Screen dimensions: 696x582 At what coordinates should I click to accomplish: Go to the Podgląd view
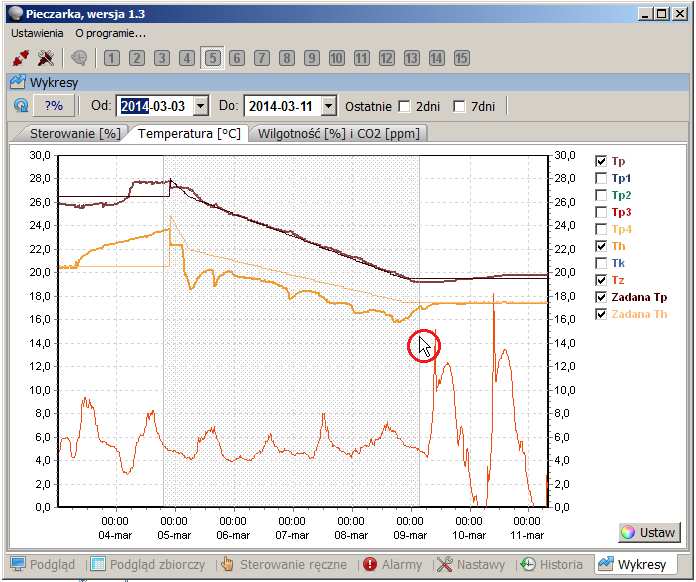tap(44, 565)
